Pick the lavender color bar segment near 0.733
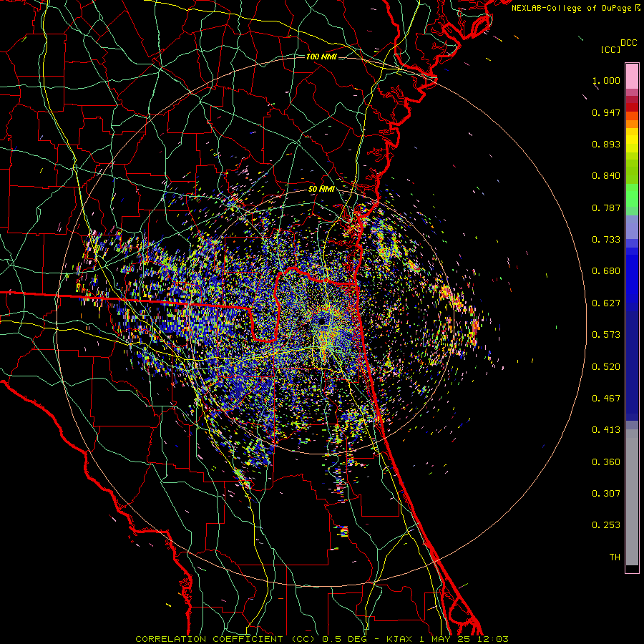The image size is (644, 644). [x=632, y=228]
